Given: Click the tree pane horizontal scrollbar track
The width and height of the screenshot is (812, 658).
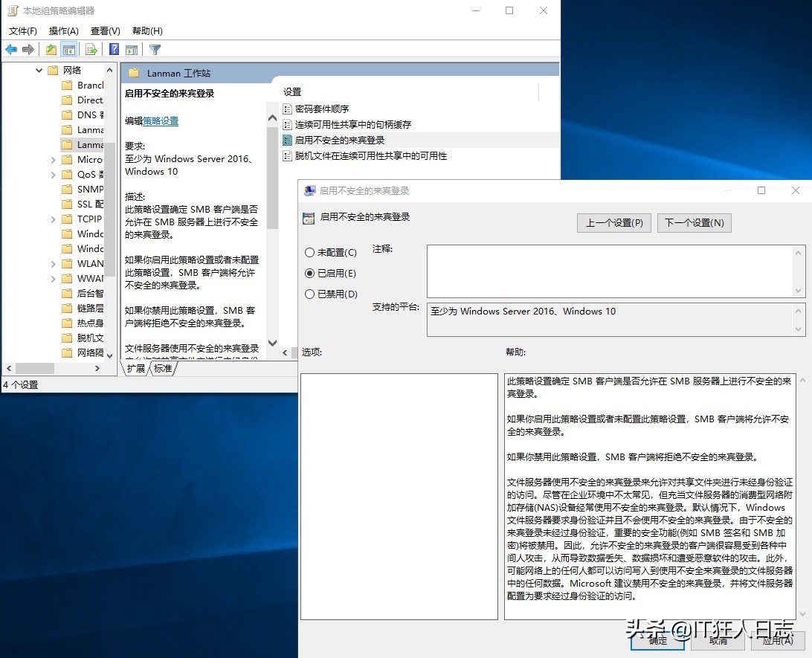Looking at the screenshot, I should click(x=74, y=369).
